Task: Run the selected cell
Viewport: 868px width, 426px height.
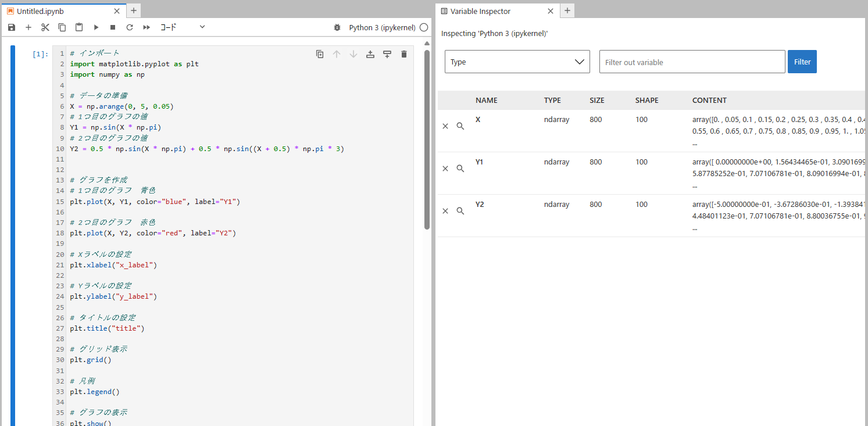Action: [96, 27]
